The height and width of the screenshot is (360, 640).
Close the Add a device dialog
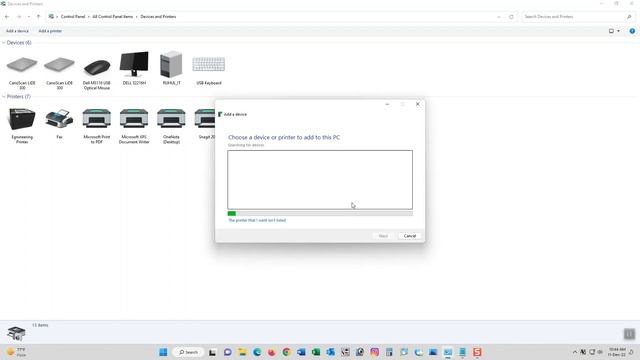click(x=418, y=104)
